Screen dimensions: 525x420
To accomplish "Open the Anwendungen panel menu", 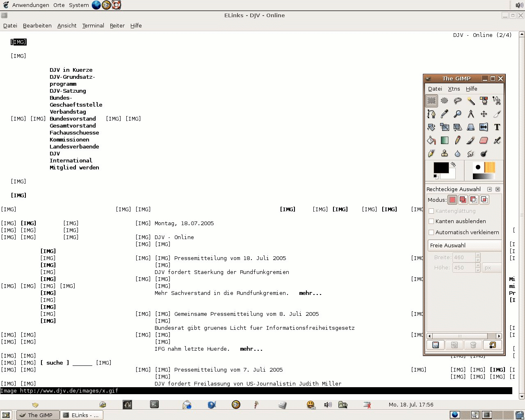I will pyautogui.click(x=30, y=5).
